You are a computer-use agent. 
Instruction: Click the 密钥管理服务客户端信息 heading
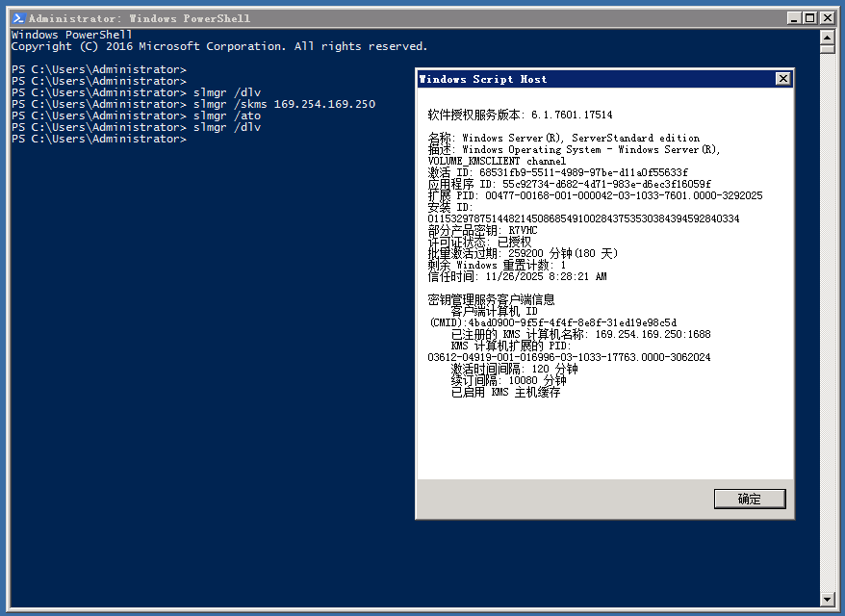[491, 299]
